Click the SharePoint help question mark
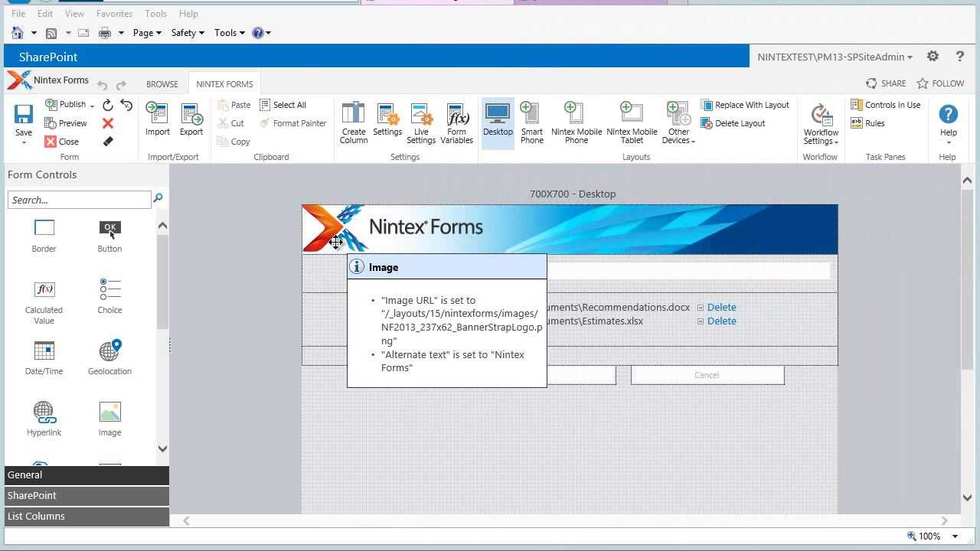 959,57
